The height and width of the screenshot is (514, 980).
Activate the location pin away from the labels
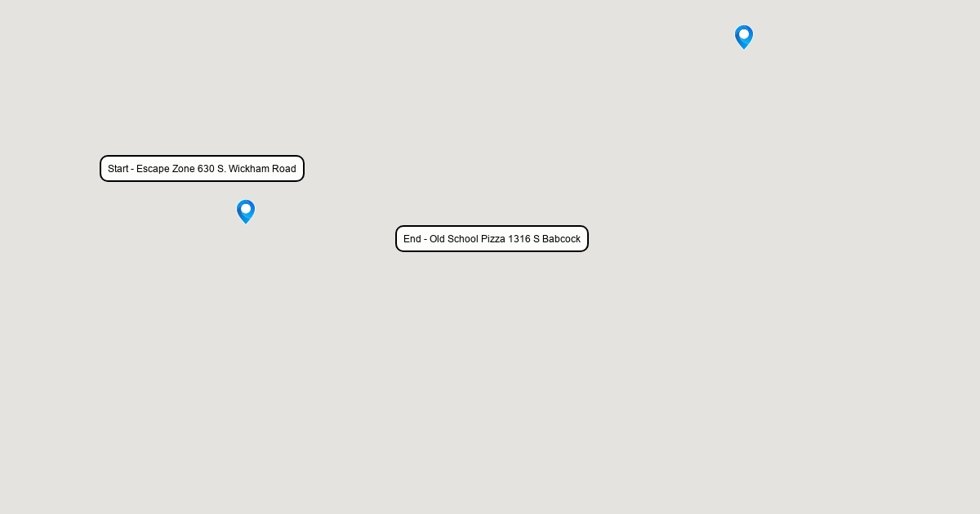744,37
